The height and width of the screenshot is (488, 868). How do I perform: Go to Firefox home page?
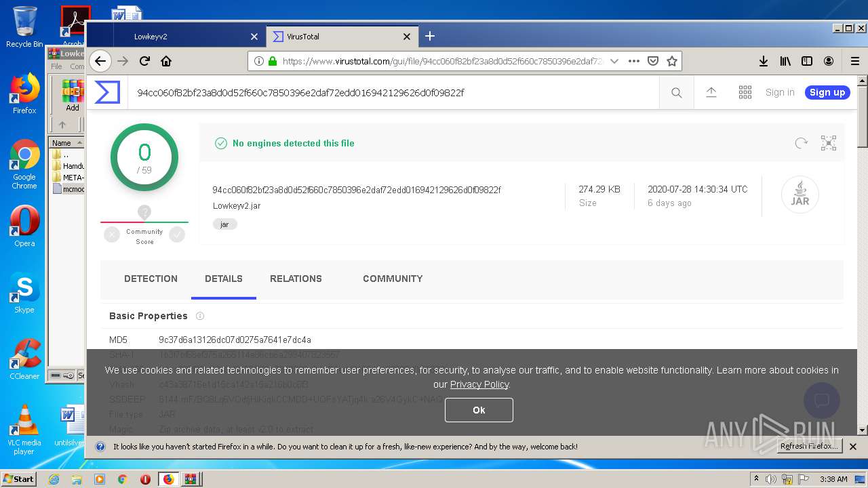pyautogui.click(x=166, y=61)
